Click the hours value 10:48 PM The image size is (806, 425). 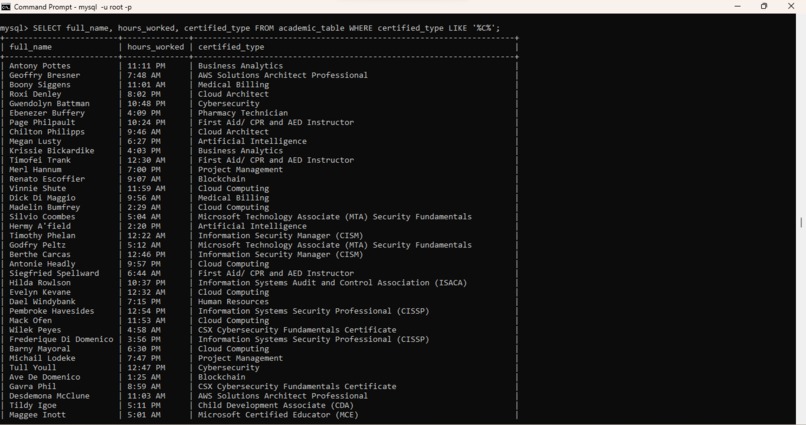pyautogui.click(x=146, y=103)
